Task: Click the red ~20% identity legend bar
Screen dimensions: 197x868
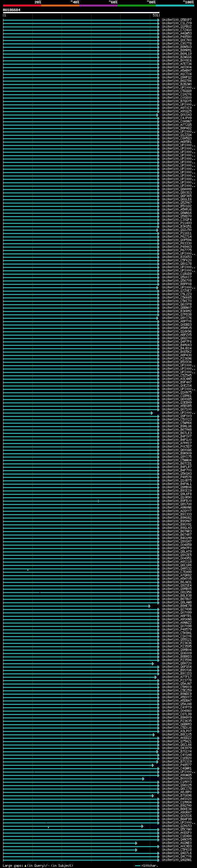Action: pos(22,6)
